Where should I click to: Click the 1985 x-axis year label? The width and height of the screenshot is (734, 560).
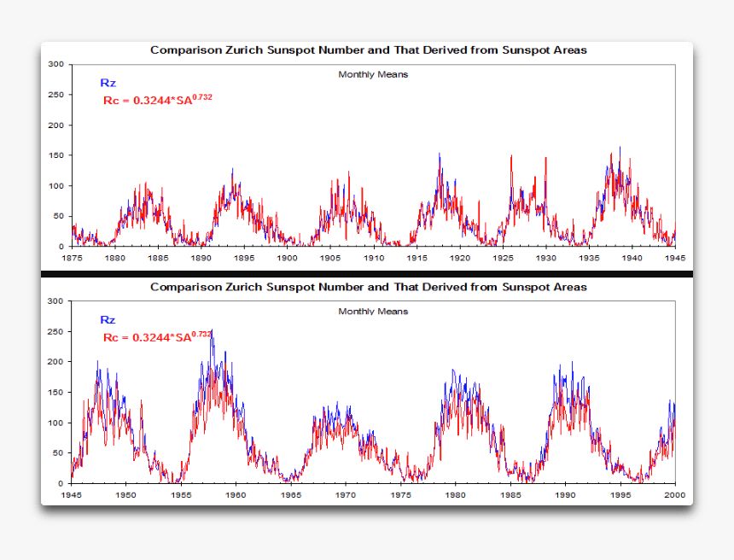(510, 495)
